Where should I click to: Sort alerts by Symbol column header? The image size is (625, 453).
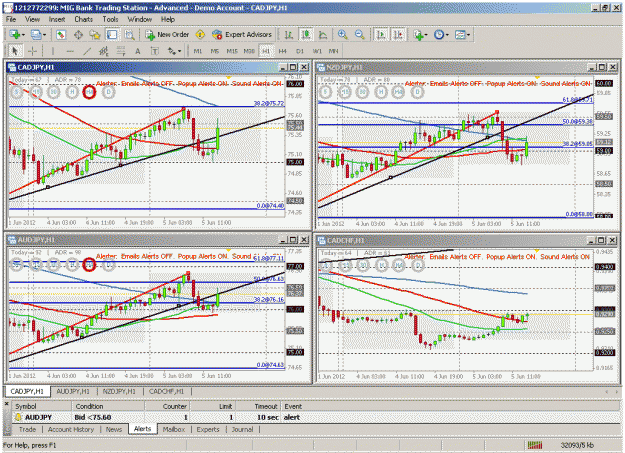[x=42, y=406]
